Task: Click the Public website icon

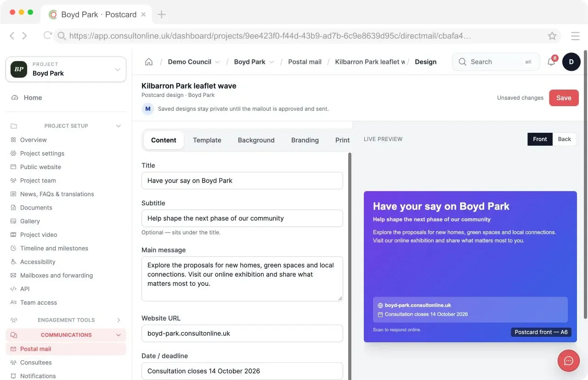Action: point(13,167)
